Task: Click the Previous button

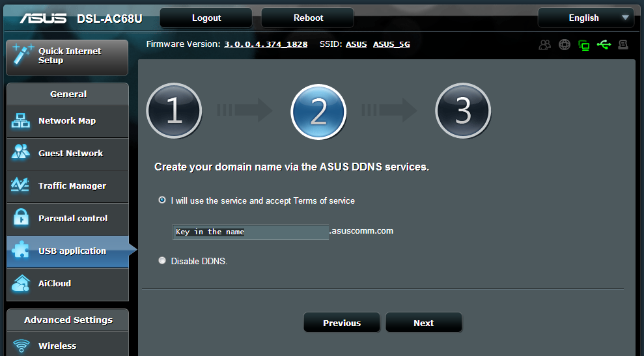Action: tap(342, 323)
